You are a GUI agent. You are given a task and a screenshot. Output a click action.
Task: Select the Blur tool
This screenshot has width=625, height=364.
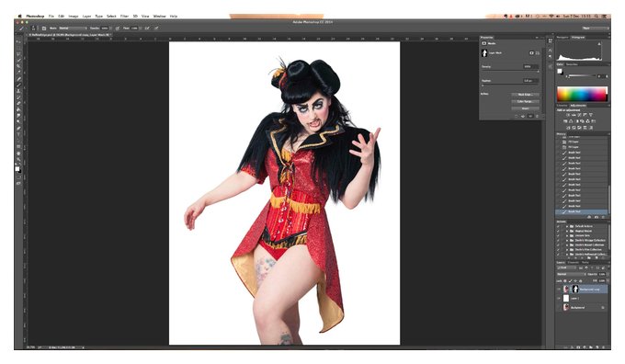18,116
